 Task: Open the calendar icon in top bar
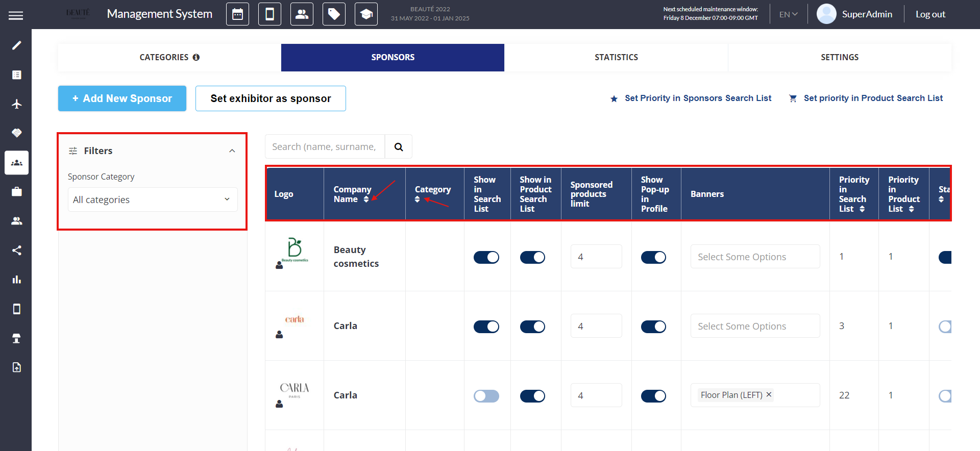(x=238, y=14)
